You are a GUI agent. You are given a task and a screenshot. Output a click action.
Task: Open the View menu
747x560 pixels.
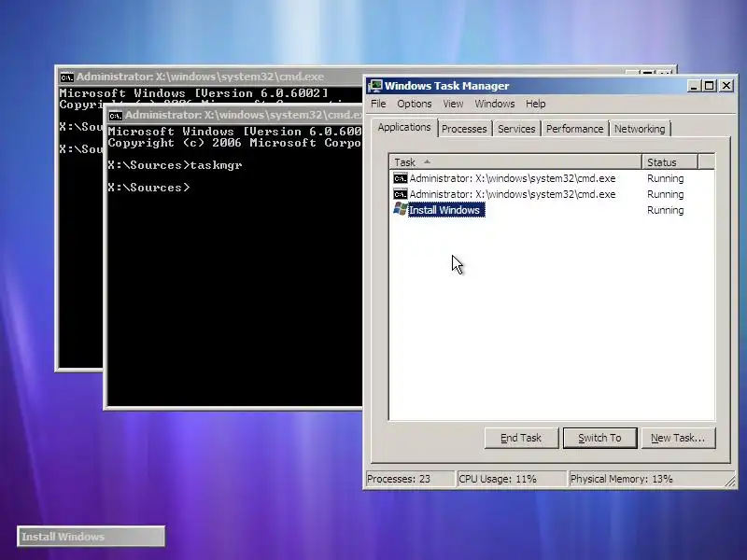click(453, 104)
